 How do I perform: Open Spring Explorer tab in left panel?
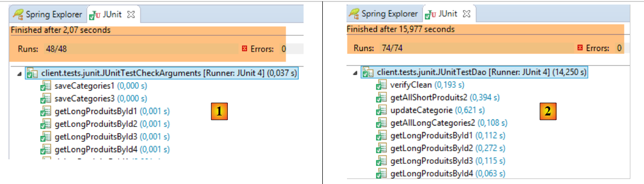pyautogui.click(x=46, y=14)
